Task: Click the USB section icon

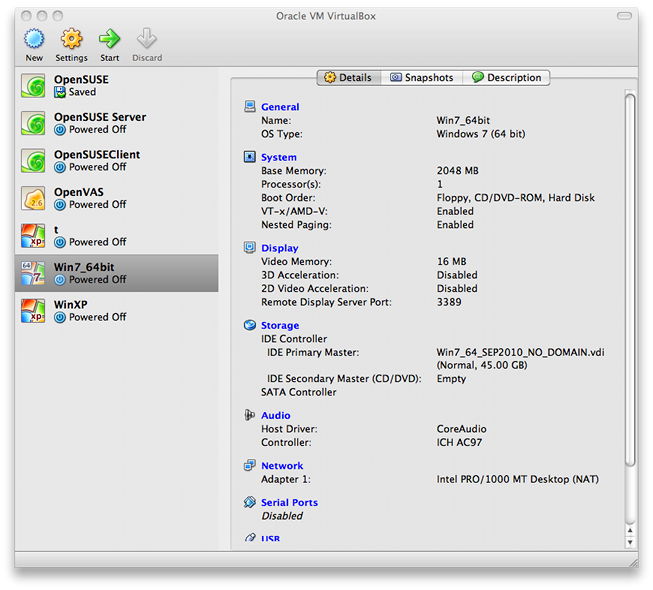Action: coord(249,538)
